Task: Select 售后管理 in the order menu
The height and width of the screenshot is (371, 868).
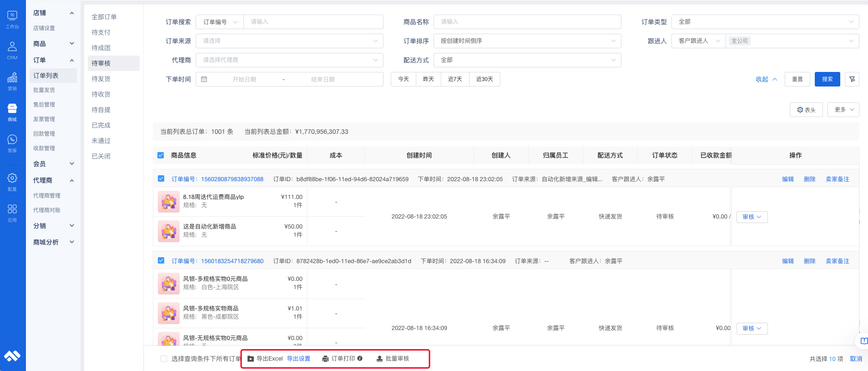Action: [x=44, y=105]
